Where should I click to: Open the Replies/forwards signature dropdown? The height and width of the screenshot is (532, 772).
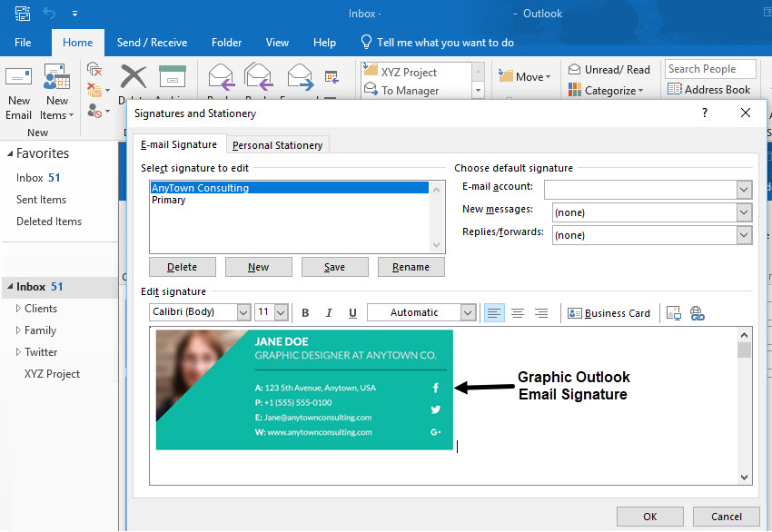[743, 234]
